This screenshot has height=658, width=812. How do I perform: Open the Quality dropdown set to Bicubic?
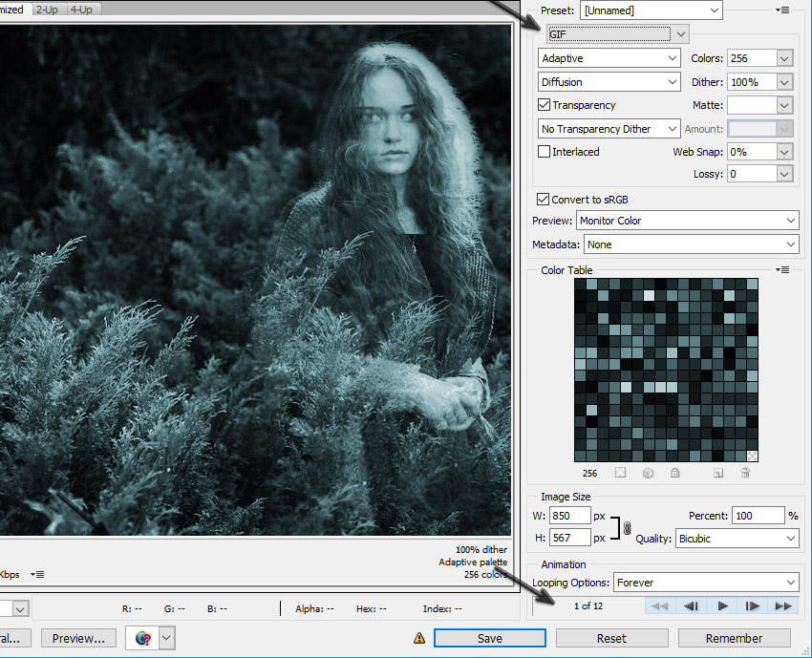(737, 539)
